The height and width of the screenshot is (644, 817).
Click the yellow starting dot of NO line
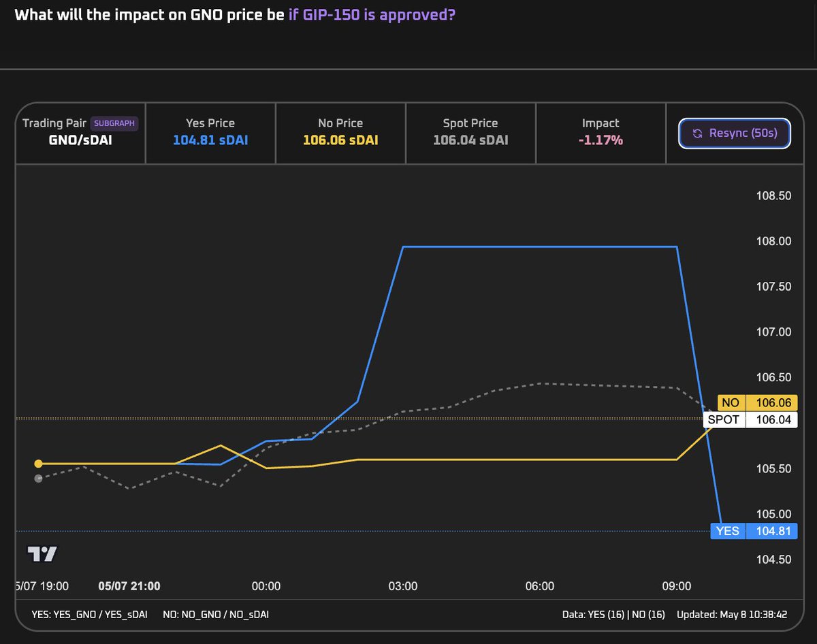click(38, 464)
